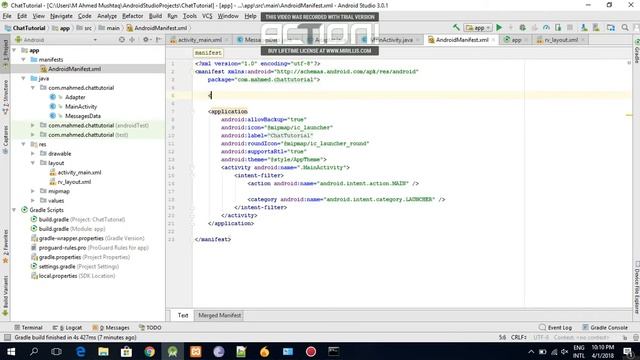The height and width of the screenshot is (360, 640).
Task: Open the Captures sidebar tool window
Action: (x=5, y=139)
